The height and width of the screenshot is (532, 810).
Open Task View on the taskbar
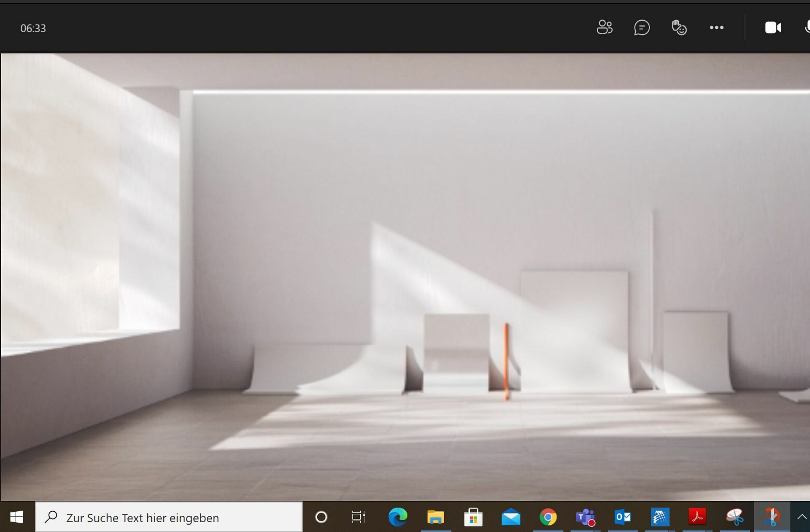pyautogui.click(x=358, y=517)
